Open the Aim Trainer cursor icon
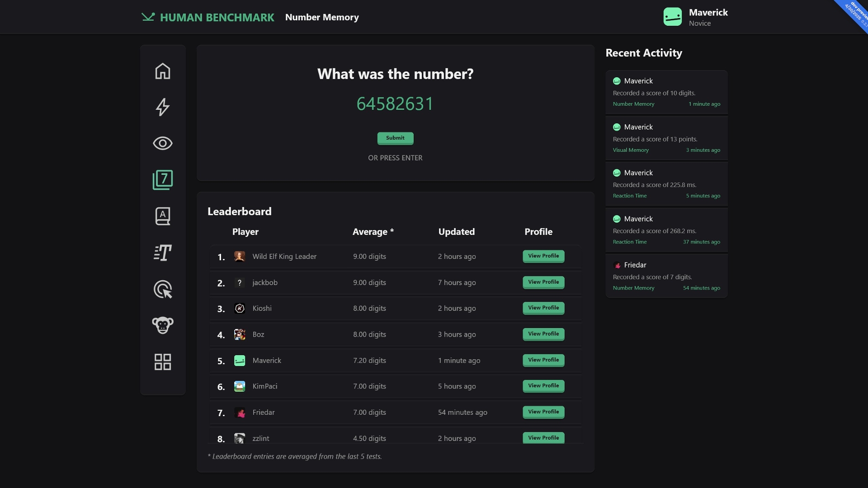Viewport: 868px width, 488px height. point(163,289)
